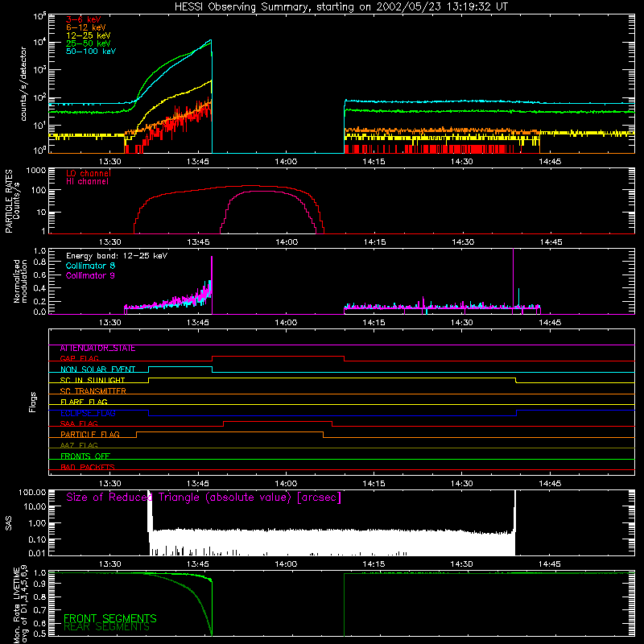Screen dimensions: 644x644
Task: Click the 50-100 keV peak near 13:47
Action: (x=211, y=40)
